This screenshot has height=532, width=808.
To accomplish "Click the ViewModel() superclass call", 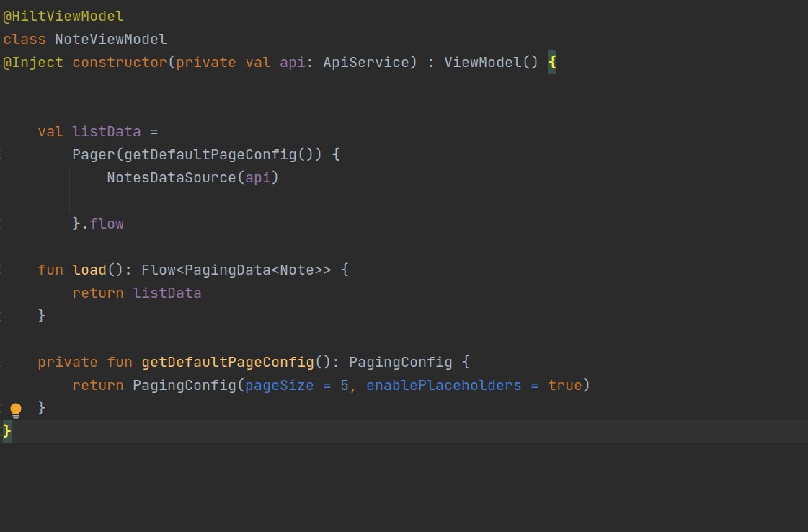I will [x=491, y=63].
